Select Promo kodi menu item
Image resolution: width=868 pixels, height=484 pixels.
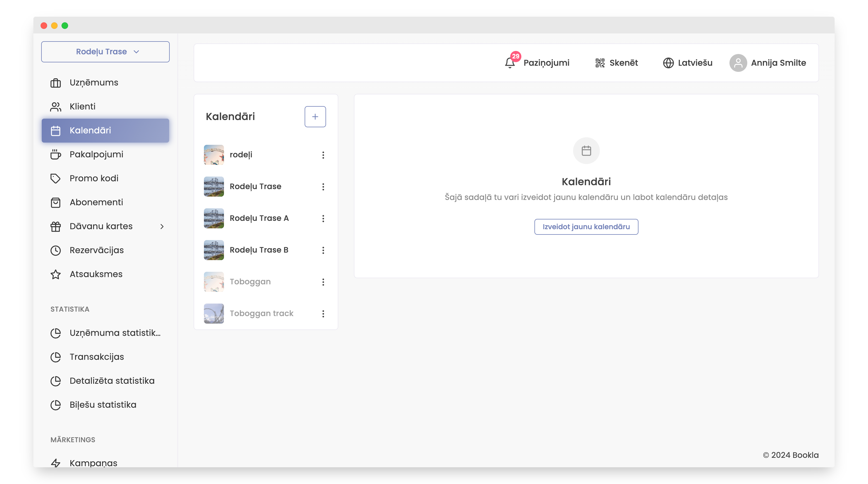[94, 179]
